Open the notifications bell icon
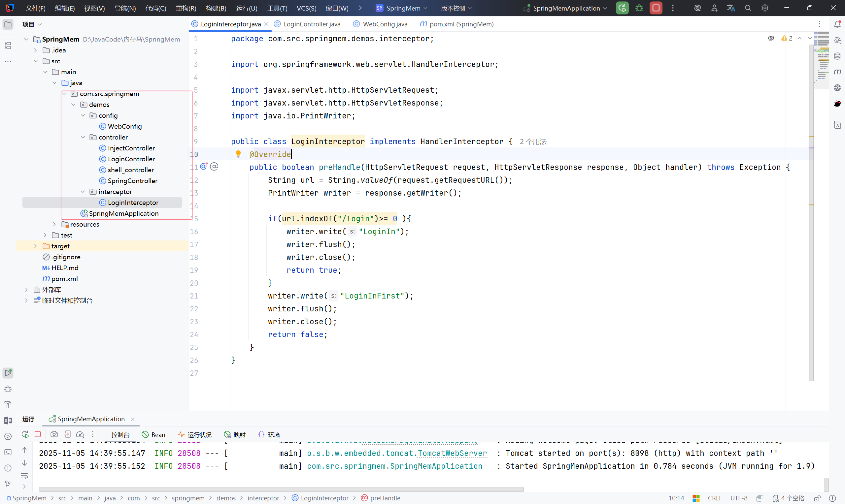The width and height of the screenshot is (845, 504). pos(837,24)
